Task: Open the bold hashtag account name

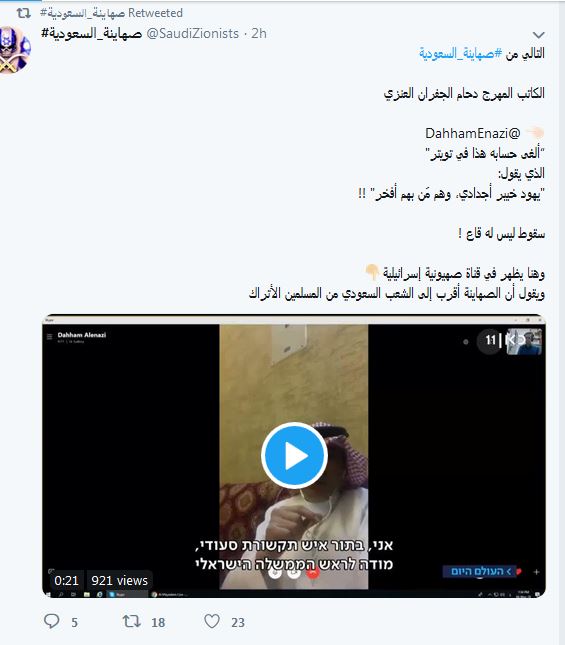Action: coord(91,33)
